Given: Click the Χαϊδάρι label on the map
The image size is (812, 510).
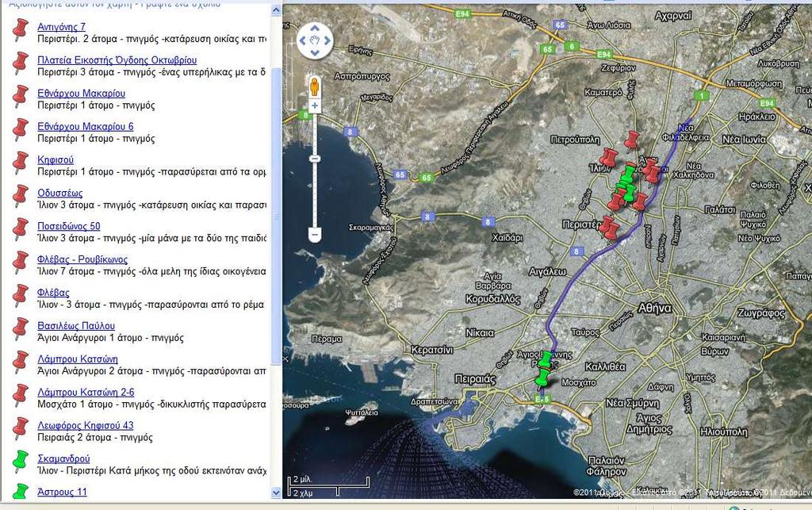Looking at the screenshot, I should (507, 238).
